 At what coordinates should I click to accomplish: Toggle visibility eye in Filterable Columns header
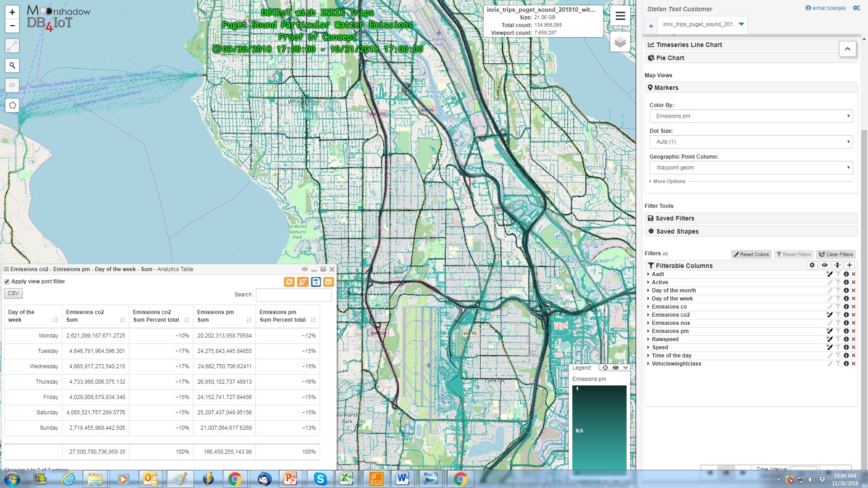(825, 265)
